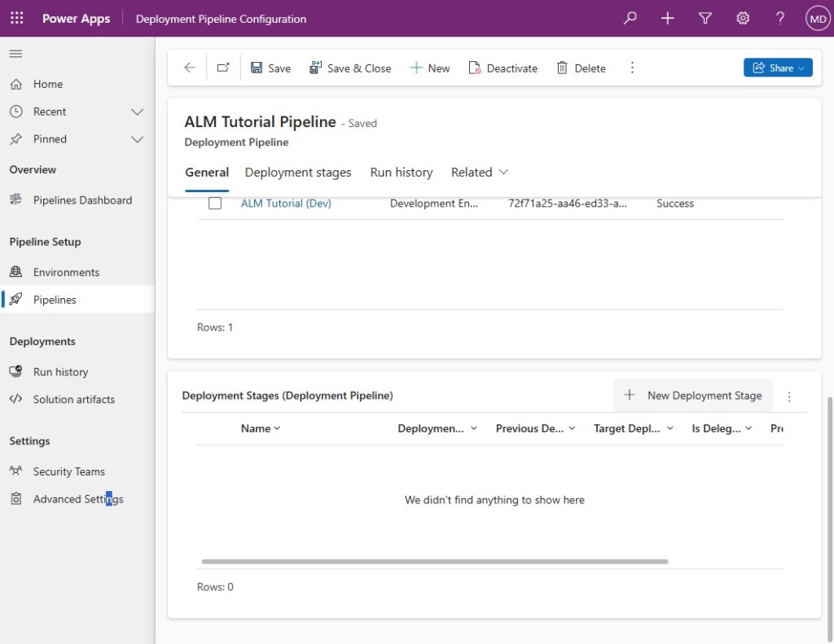The width and height of the screenshot is (834, 644).
Task: Collapse the sidebar hamburger menu icon
Action: pyautogui.click(x=16, y=54)
